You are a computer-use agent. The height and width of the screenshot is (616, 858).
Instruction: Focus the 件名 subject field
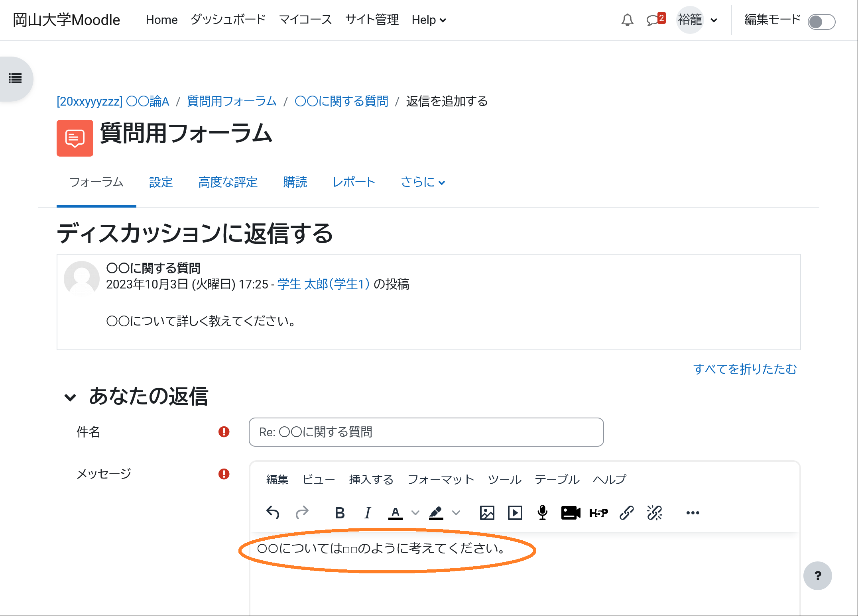click(x=426, y=432)
